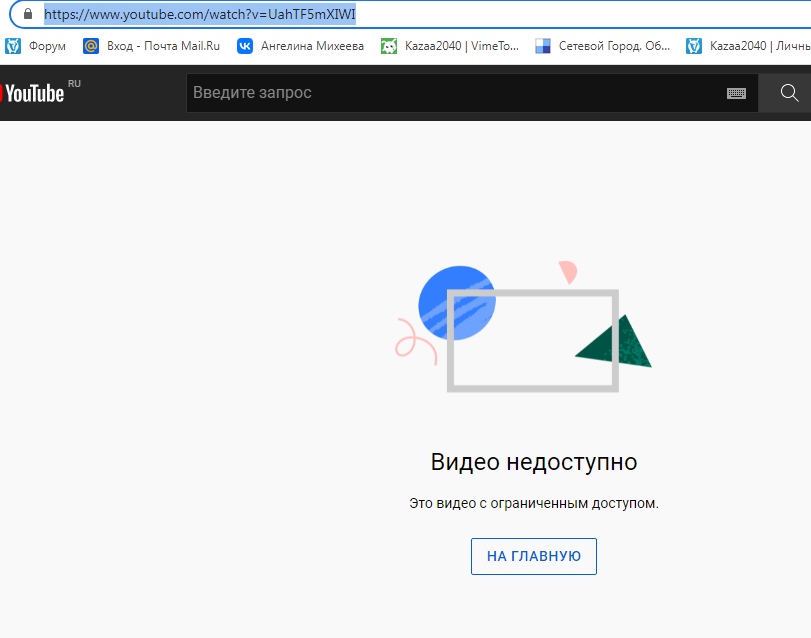Click the НА ГЛАВНУЮ button
Image resolution: width=811 pixels, height=638 pixels.
(x=533, y=556)
